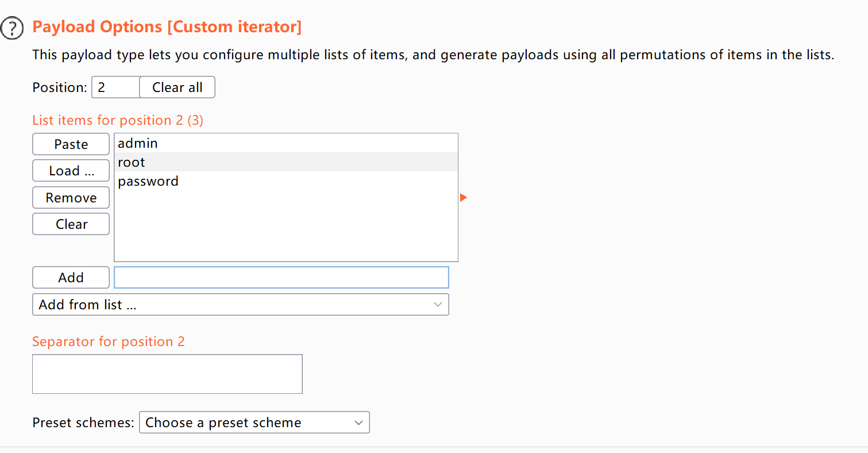Screen dimensions: 868x453
Task: Click the Add from list chevron arrow
Action: tap(438, 305)
